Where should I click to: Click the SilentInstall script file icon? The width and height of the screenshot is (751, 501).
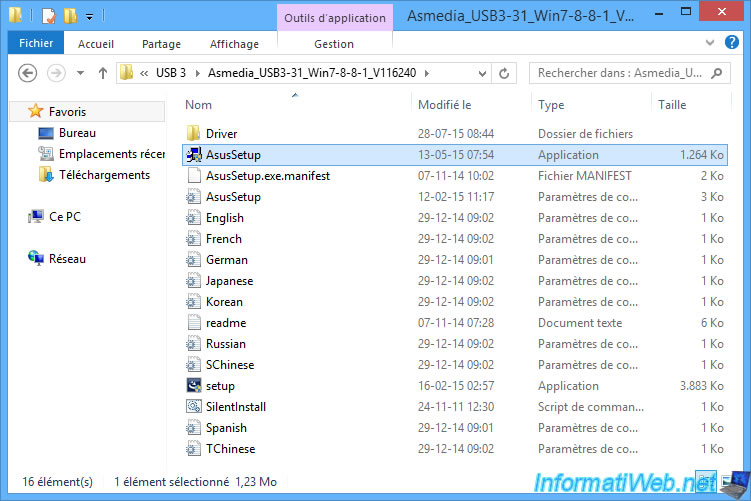194,407
